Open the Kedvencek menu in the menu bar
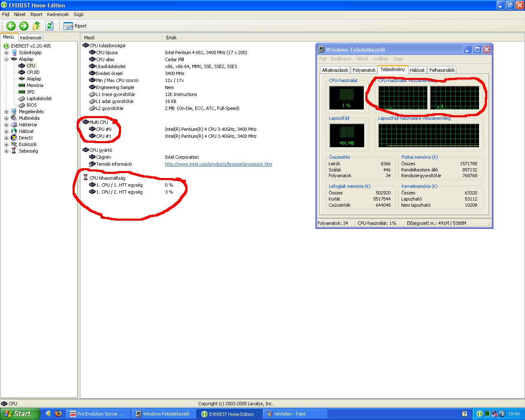 coord(58,14)
